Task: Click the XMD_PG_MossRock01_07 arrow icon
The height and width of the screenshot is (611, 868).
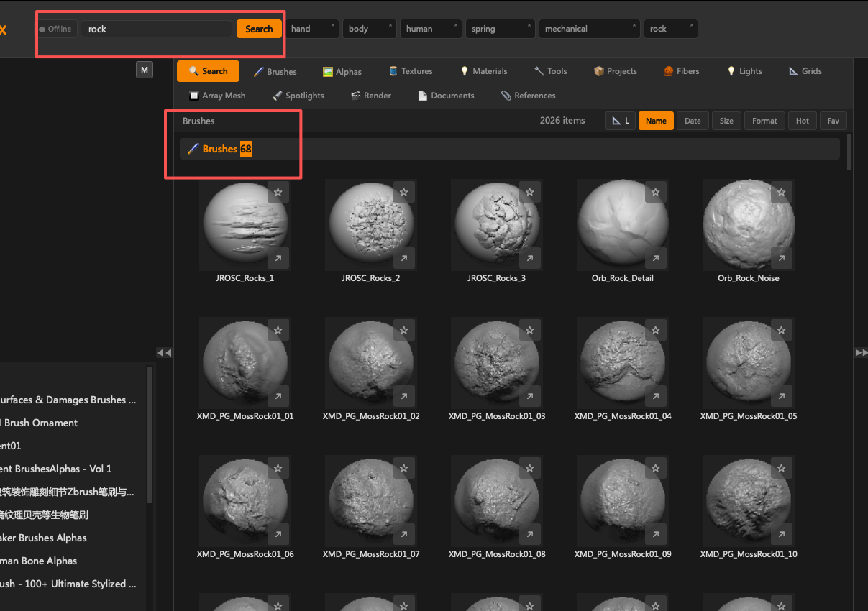Action: point(404,534)
